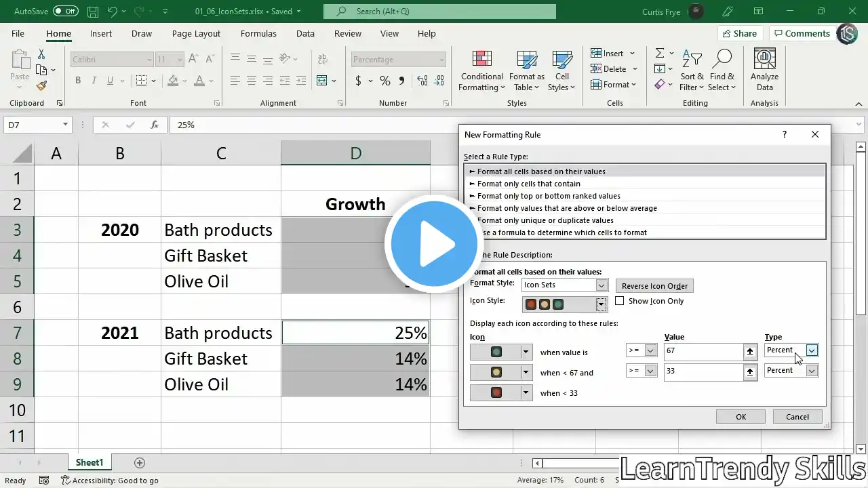Click the Analyze Data icon

(x=764, y=60)
